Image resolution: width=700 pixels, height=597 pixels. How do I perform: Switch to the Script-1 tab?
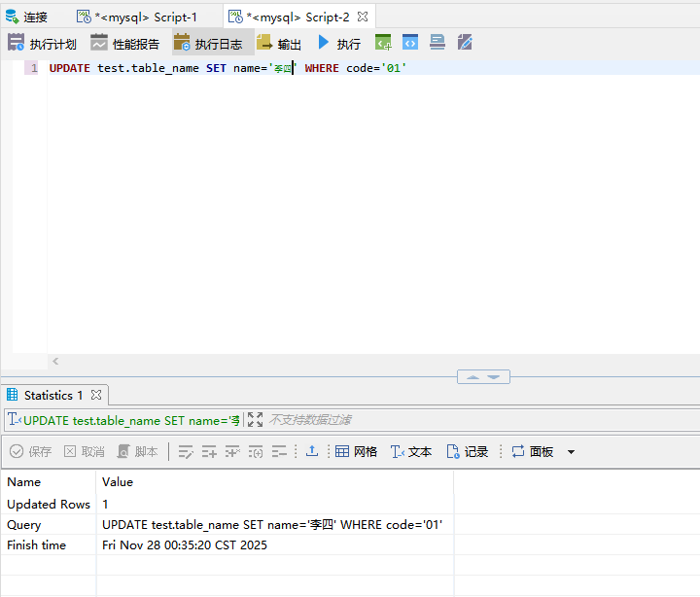pyautogui.click(x=137, y=17)
